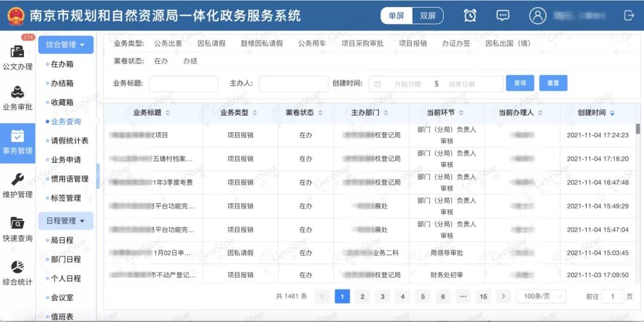Image resolution: width=644 pixels, height=322 pixels.
Task: Open the 综合统计 pie chart icon
Action: (17, 271)
